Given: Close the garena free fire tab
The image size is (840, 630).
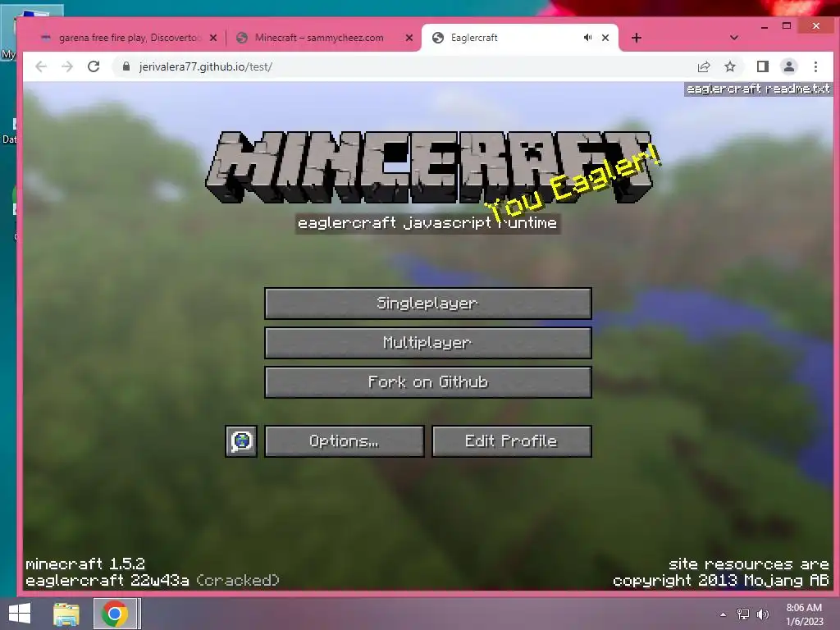Looking at the screenshot, I should 213,38.
